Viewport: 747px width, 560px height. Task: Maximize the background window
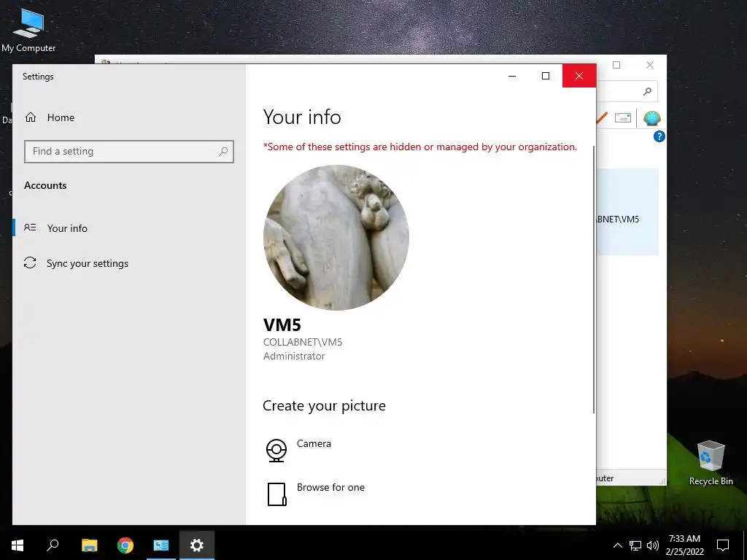click(616, 65)
